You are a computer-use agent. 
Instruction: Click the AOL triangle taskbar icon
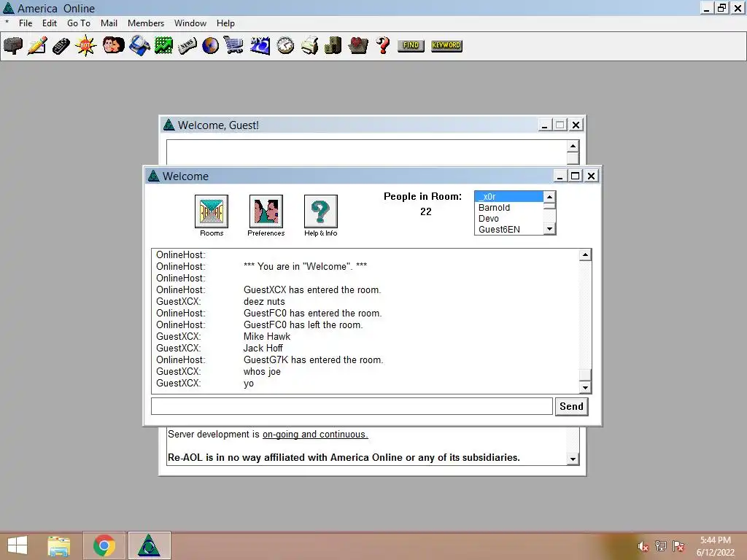(149, 545)
